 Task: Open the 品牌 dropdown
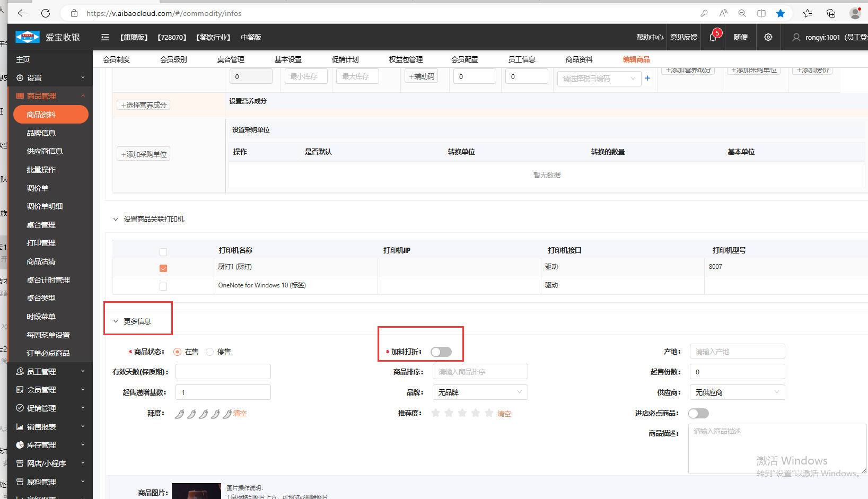pyautogui.click(x=480, y=392)
